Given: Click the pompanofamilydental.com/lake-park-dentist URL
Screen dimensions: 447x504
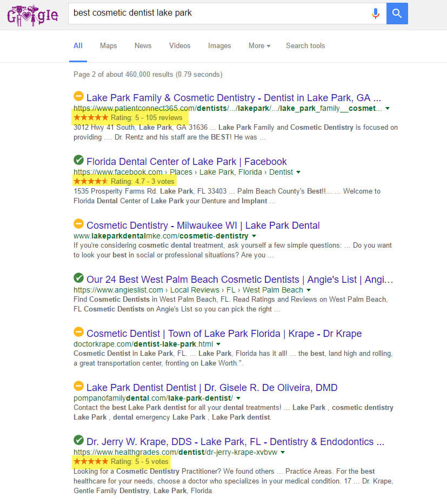Looking at the screenshot, I should pos(154,398).
